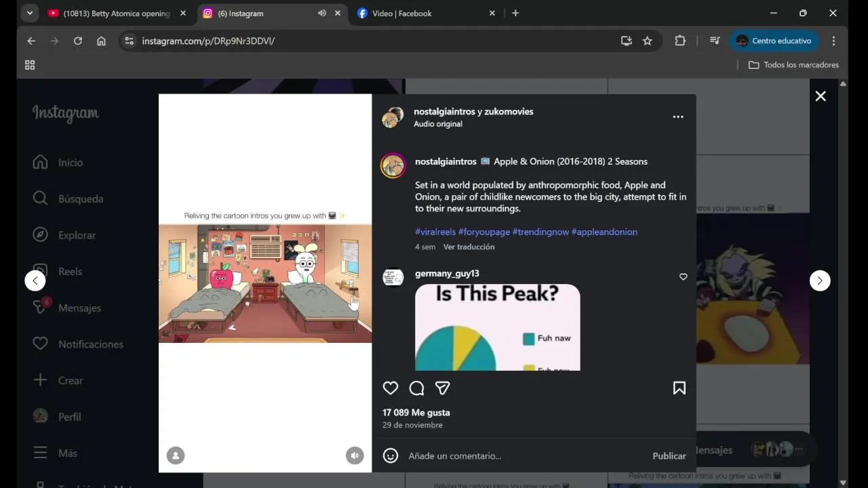This screenshot has height=488, width=868.
Task: Click the Apple & Onion video frame
Action: click(x=265, y=283)
